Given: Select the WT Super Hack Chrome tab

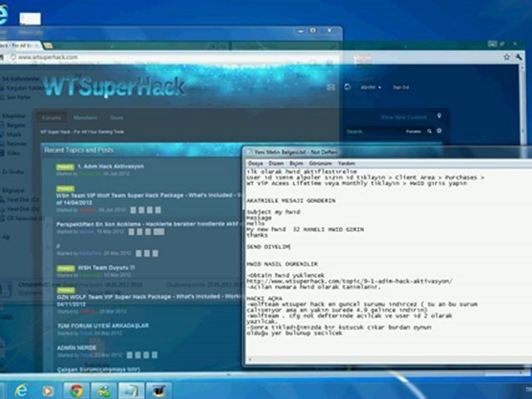Looking at the screenshot, I should (x=19, y=45).
